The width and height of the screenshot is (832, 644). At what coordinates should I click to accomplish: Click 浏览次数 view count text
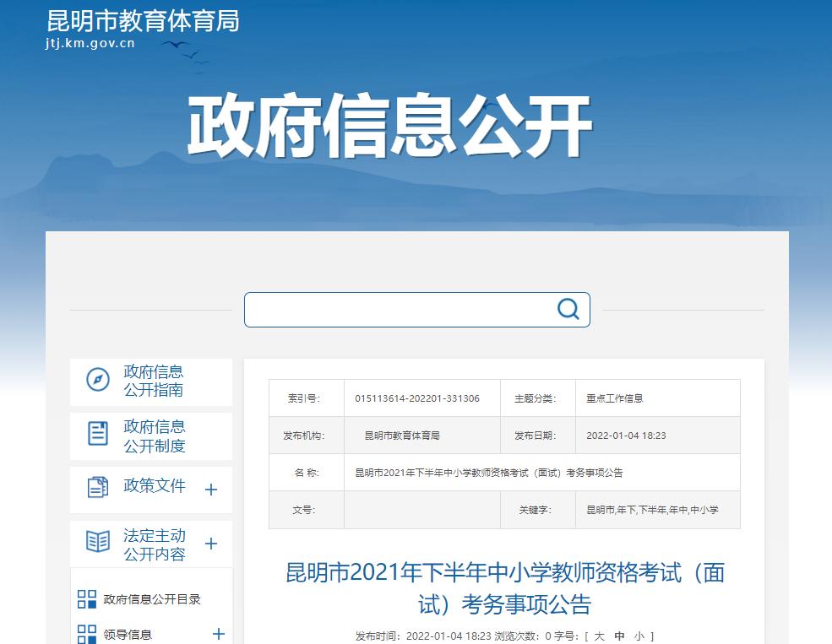522,636
